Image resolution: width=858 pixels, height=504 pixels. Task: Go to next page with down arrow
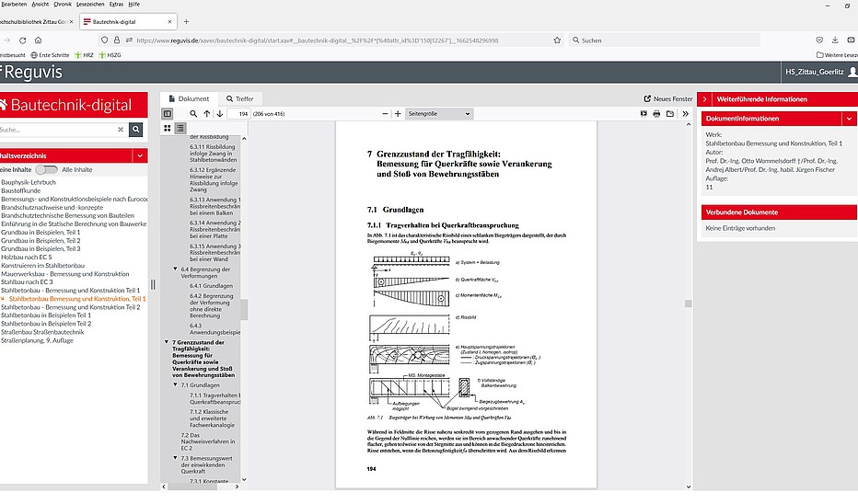(x=220, y=114)
